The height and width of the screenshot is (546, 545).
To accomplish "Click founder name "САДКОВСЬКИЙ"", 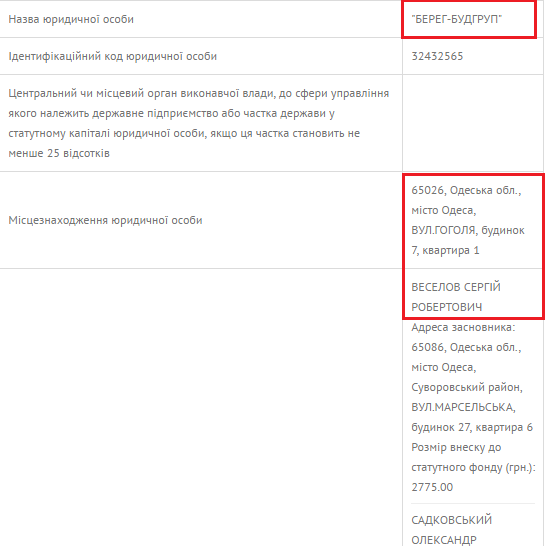I will pyautogui.click(x=451, y=520).
